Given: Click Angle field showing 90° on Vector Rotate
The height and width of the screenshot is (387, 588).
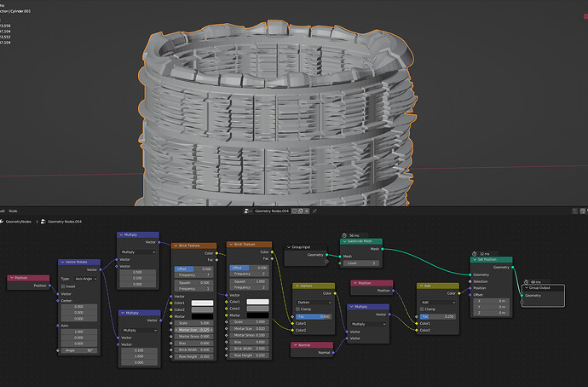Looking at the screenshot, I should [x=79, y=350].
